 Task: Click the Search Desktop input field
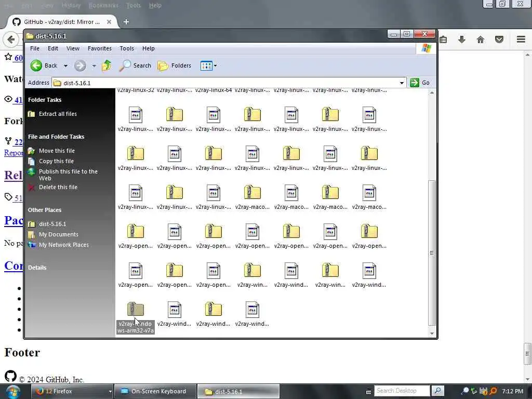pos(402,391)
